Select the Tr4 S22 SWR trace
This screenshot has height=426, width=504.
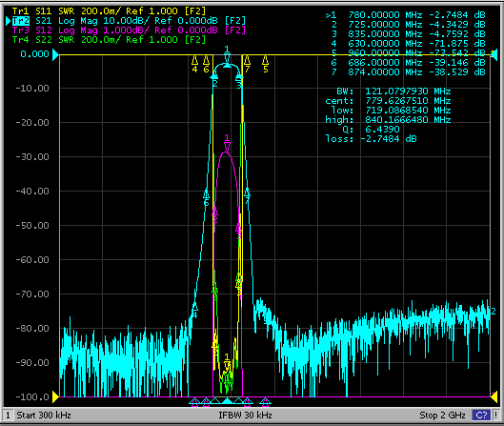pos(109,40)
